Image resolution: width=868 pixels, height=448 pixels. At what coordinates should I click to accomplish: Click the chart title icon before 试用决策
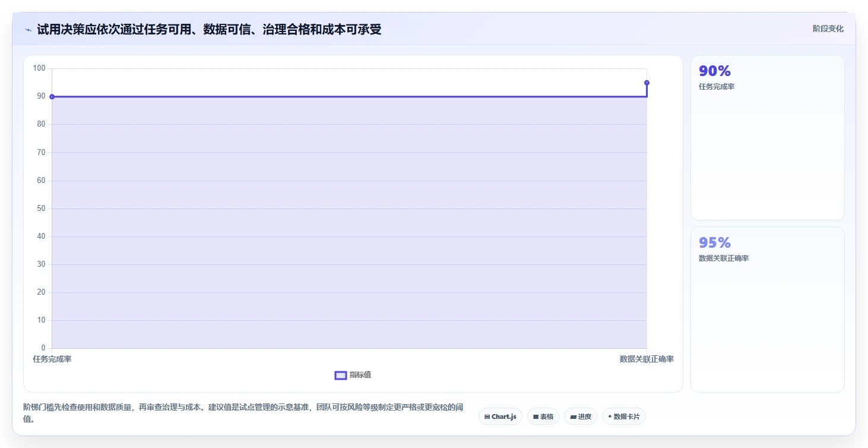coord(28,30)
